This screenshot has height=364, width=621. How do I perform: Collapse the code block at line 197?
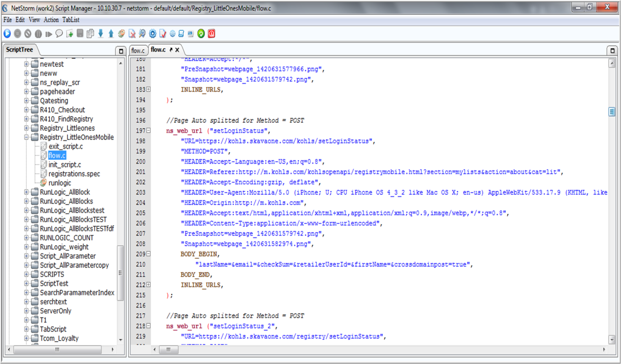[148, 130]
